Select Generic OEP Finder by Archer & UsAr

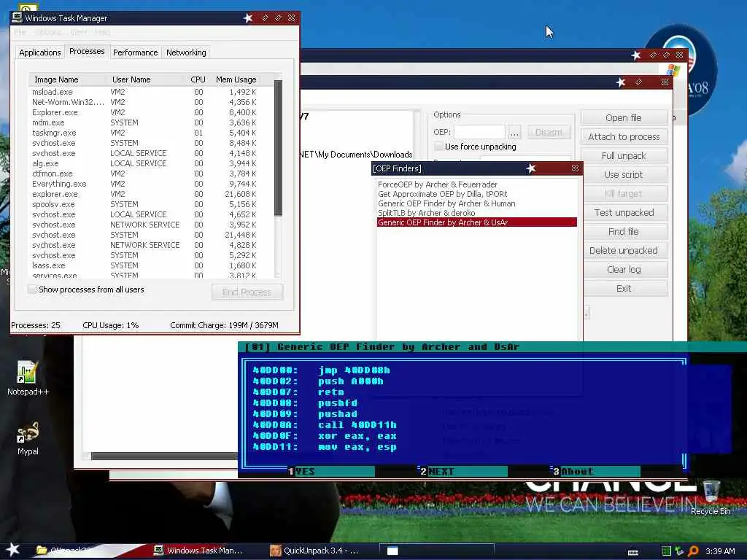click(x=477, y=222)
